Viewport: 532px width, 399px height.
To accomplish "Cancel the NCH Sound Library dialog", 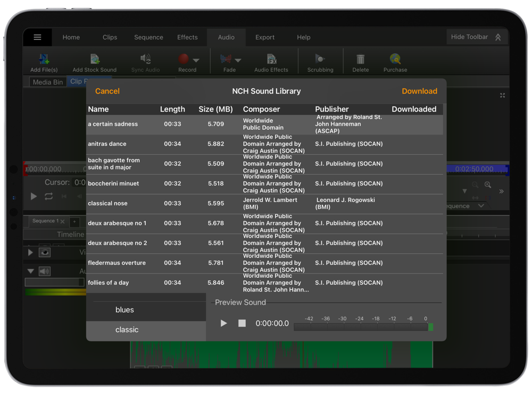I will pos(107,91).
